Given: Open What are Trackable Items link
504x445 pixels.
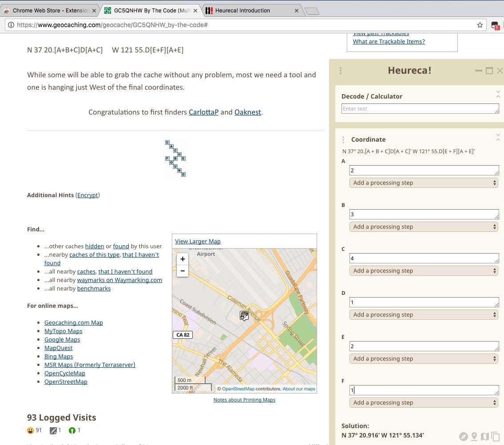Looking at the screenshot, I should coord(389,41).
